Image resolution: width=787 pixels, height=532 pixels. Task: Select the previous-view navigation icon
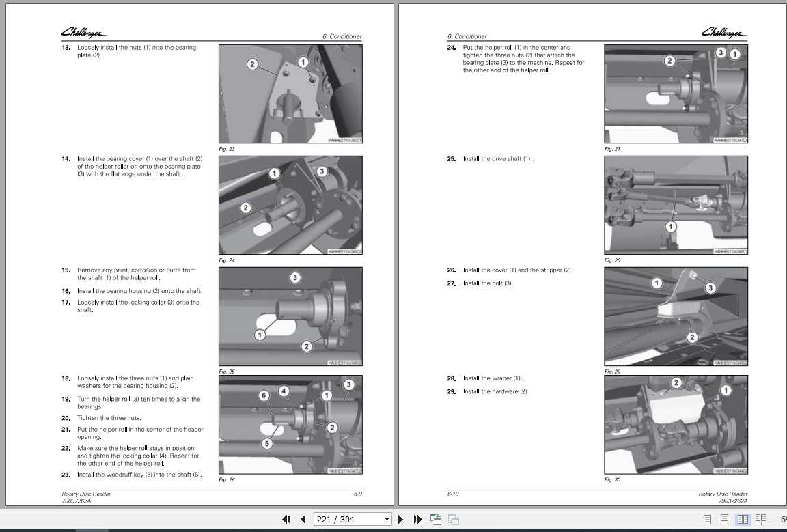(435, 519)
